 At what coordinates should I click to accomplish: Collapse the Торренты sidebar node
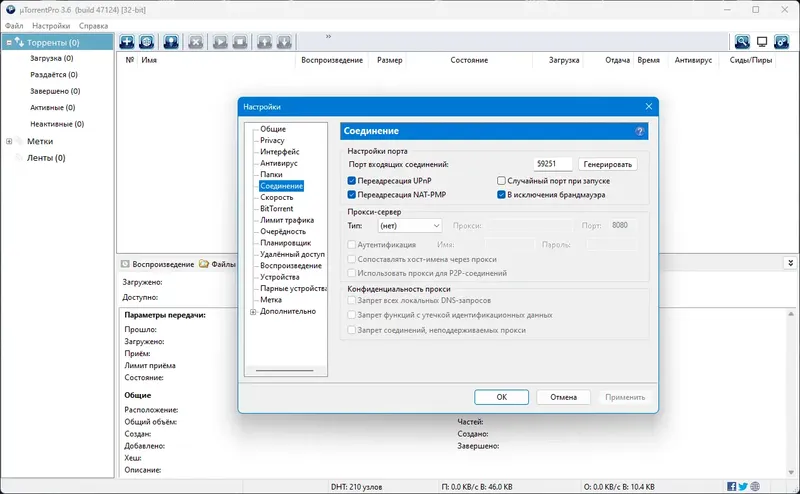coord(9,42)
